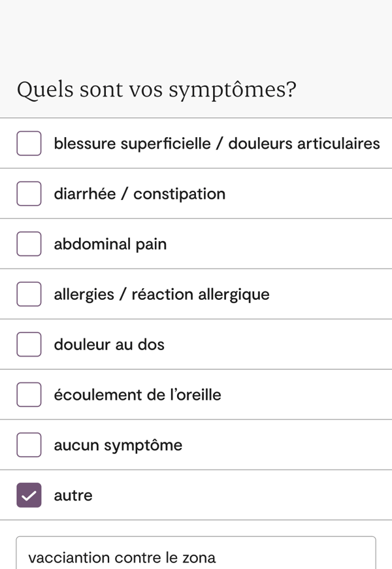Image resolution: width=392 pixels, height=569 pixels.
Task: Click the 'Quels sont vos symptômes?' heading
Action: point(156,89)
